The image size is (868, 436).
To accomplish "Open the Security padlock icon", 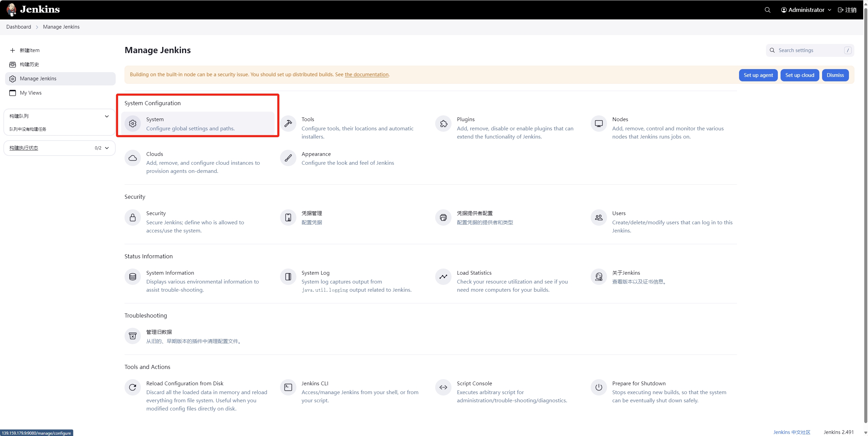I will tap(133, 217).
